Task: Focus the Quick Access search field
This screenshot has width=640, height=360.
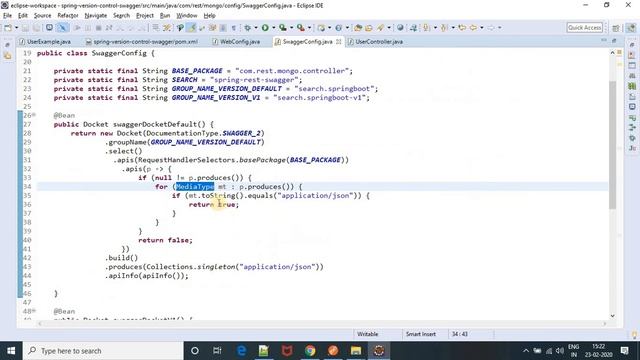Action: [584, 27]
